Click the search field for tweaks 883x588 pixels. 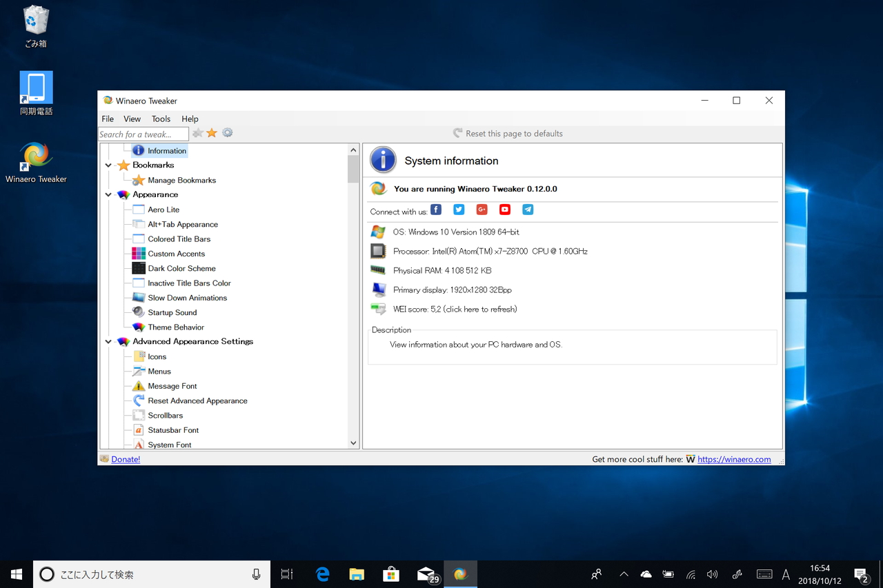[141, 134]
